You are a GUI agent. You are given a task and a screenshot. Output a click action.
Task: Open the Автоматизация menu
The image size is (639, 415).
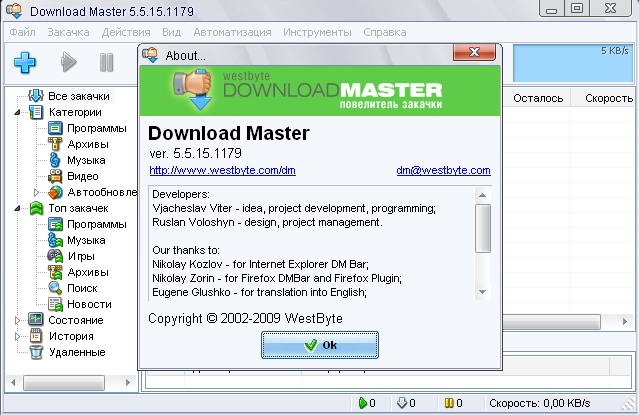click(232, 32)
